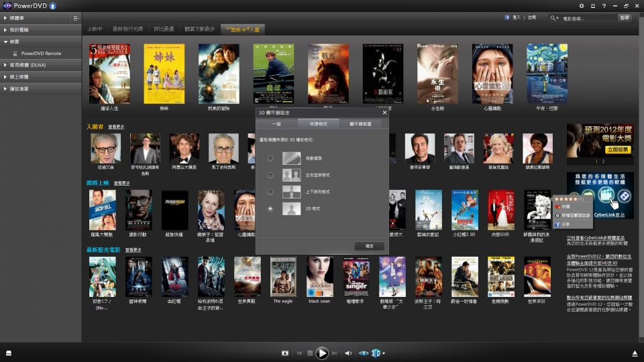Click the blue 3D cube icon

(376, 353)
